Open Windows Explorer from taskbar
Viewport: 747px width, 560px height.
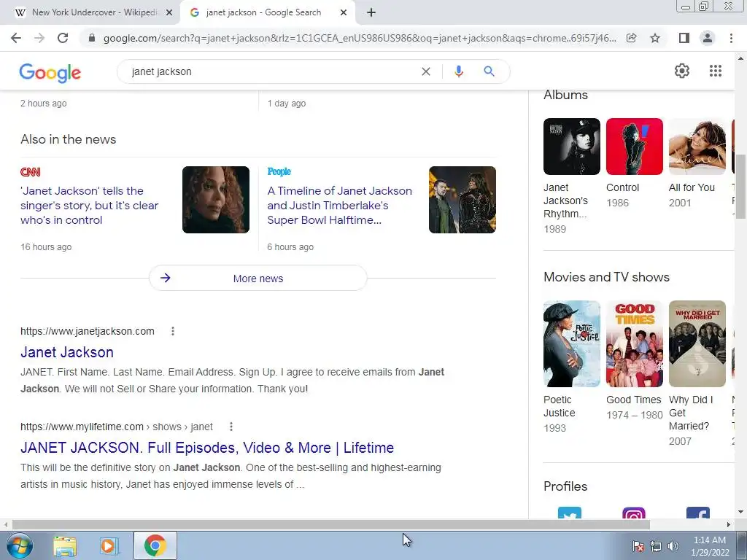tap(64, 546)
